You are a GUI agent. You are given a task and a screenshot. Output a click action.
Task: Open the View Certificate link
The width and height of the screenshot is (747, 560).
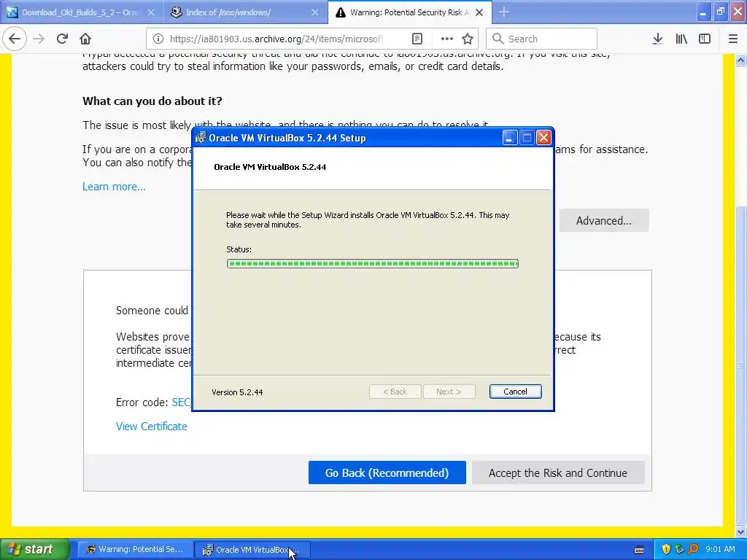(x=152, y=427)
